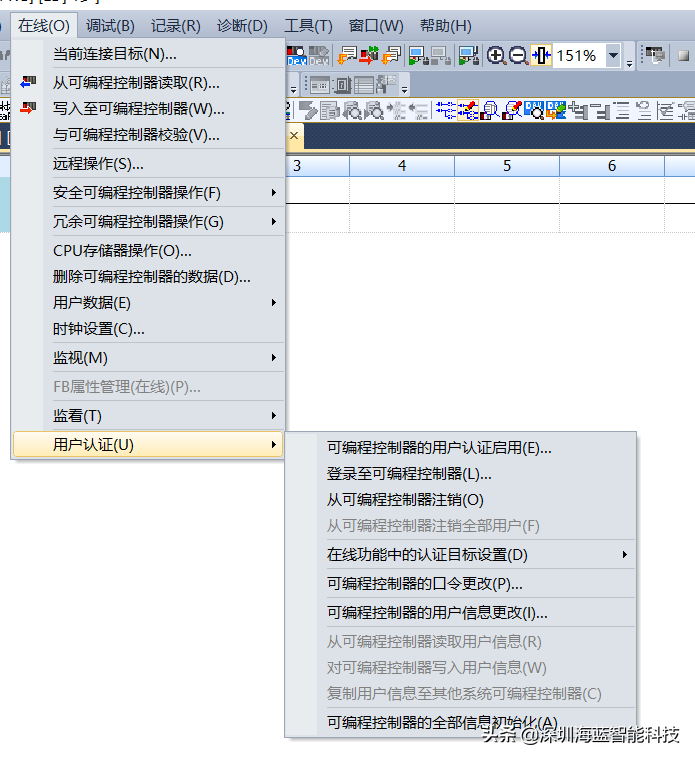Select 与可编程控制器校验(V)...
The width and height of the screenshot is (695, 759).
click(149, 135)
